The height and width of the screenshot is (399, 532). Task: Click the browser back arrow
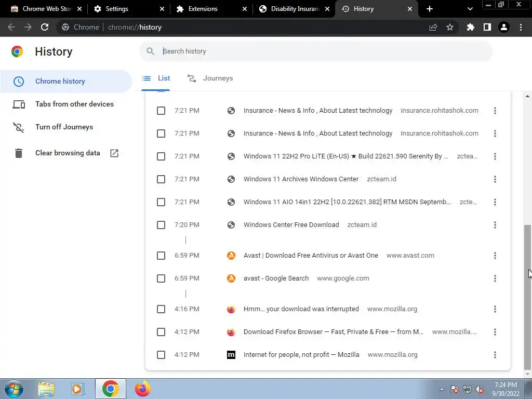11,27
